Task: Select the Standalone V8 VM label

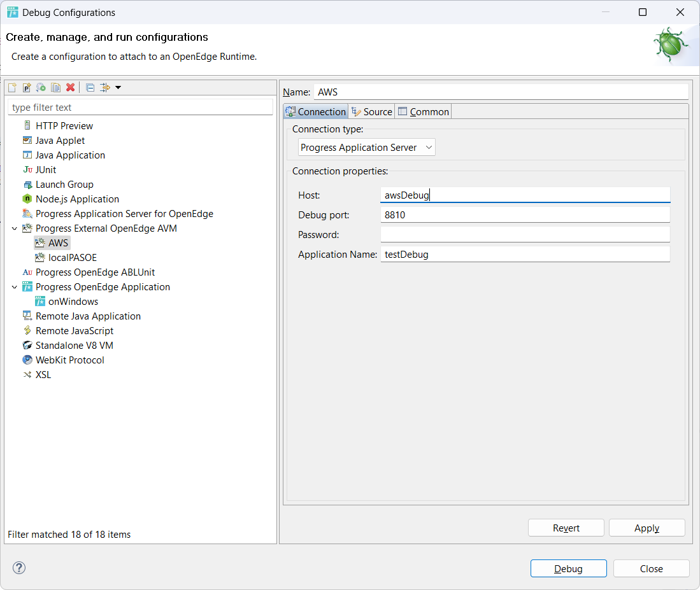Action: click(x=74, y=345)
